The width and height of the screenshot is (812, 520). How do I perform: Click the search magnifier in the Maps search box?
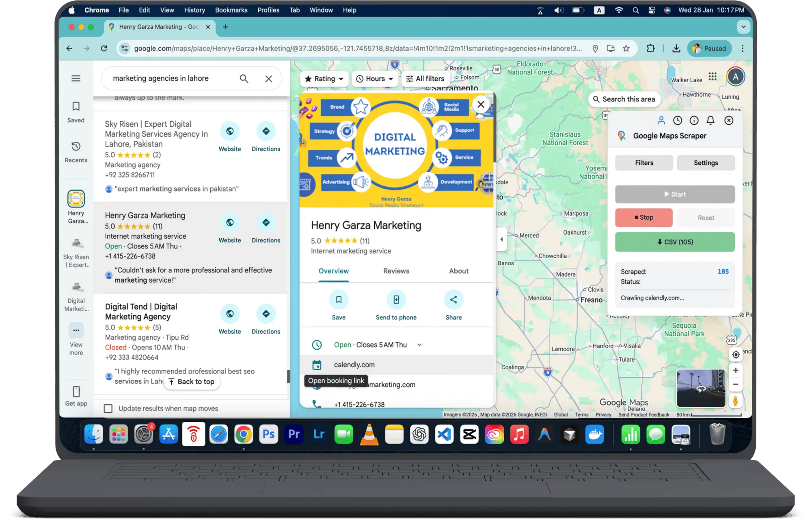pyautogui.click(x=244, y=79)
